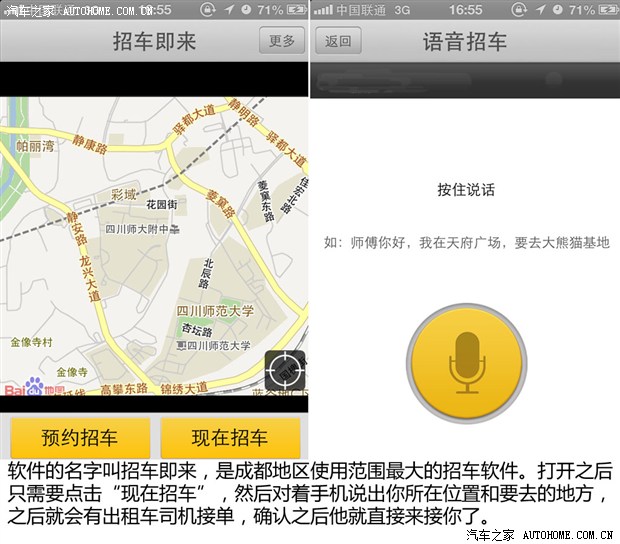Viewport: 620px width, 544px height.
Task: Tap the 招车即来 title bar
Action: coord(154,41)
